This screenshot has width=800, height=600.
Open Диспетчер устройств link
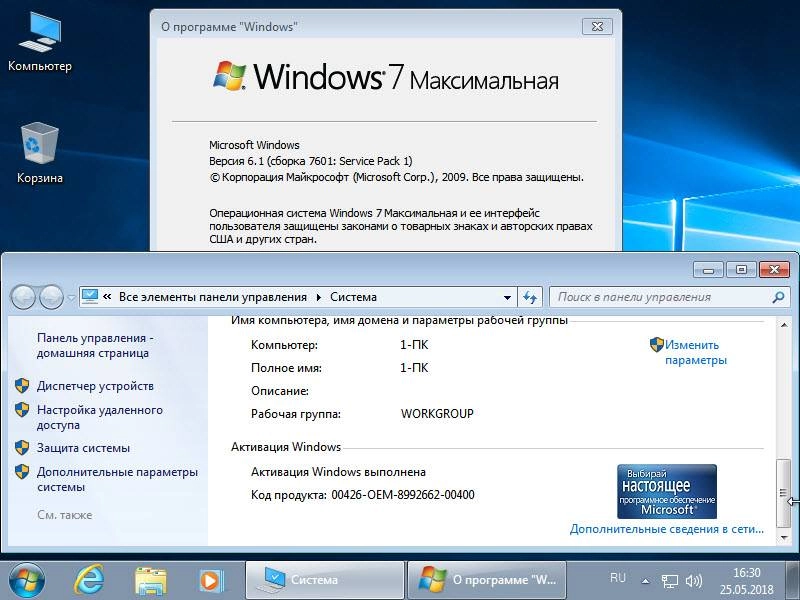click(95, 386)
